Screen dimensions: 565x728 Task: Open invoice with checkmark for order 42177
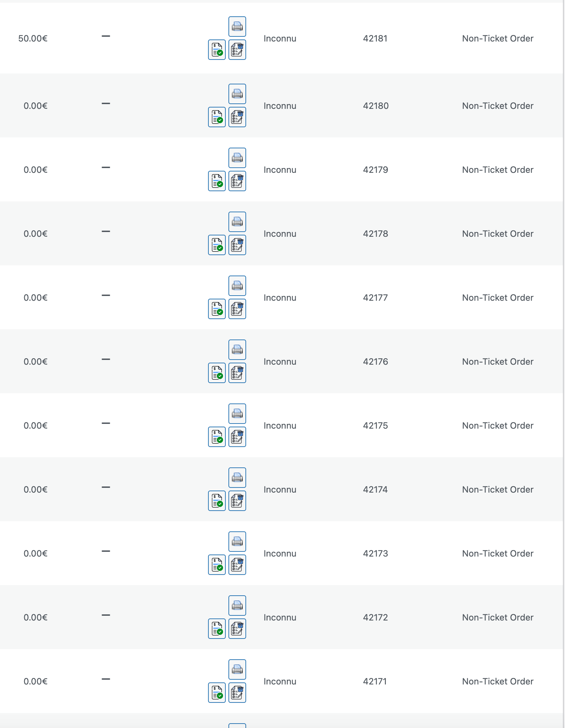[x=217, y=309]
